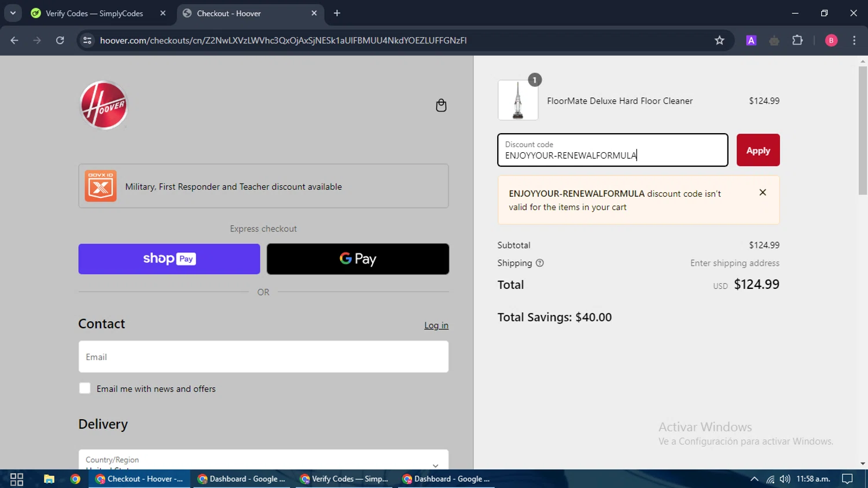868x488 pixels.
Task: Open the Windows Start menu
Action: pyautogui.click(x=17, y=479)
